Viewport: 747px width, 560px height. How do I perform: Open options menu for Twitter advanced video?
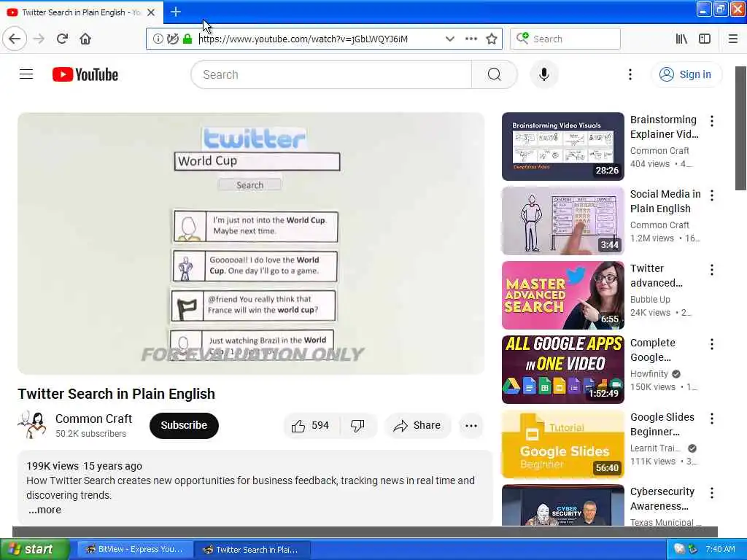[712, 270]
